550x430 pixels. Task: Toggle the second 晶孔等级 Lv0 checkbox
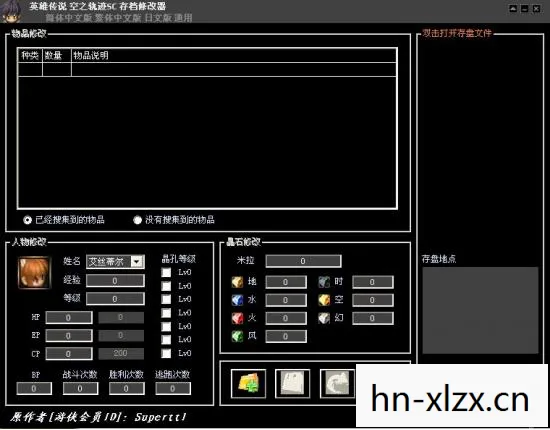[166, 286]
